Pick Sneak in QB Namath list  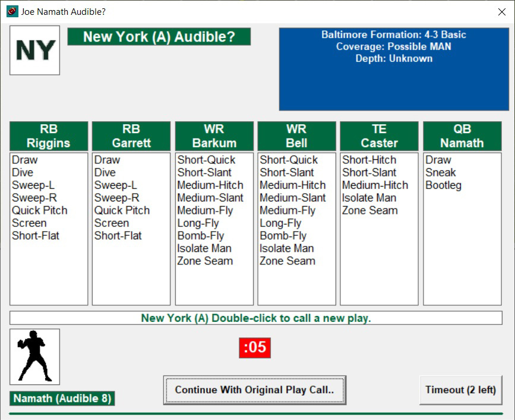coord(440,172)
